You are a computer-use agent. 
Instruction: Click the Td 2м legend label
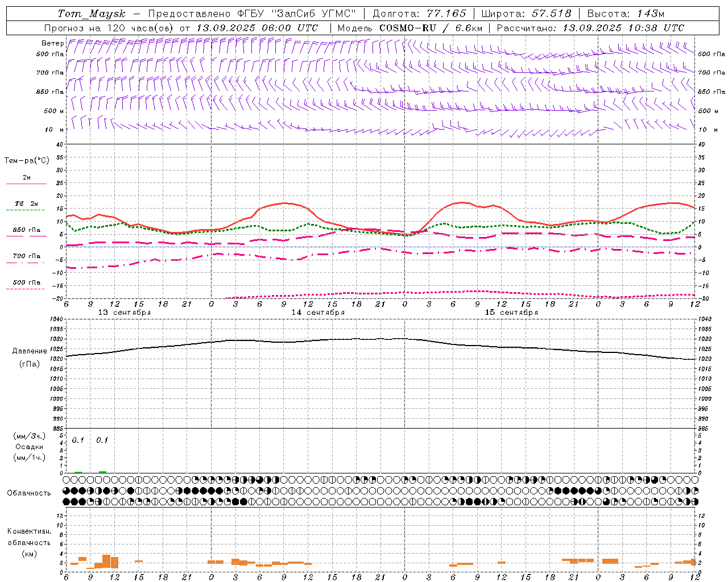[x=26, y=203]
